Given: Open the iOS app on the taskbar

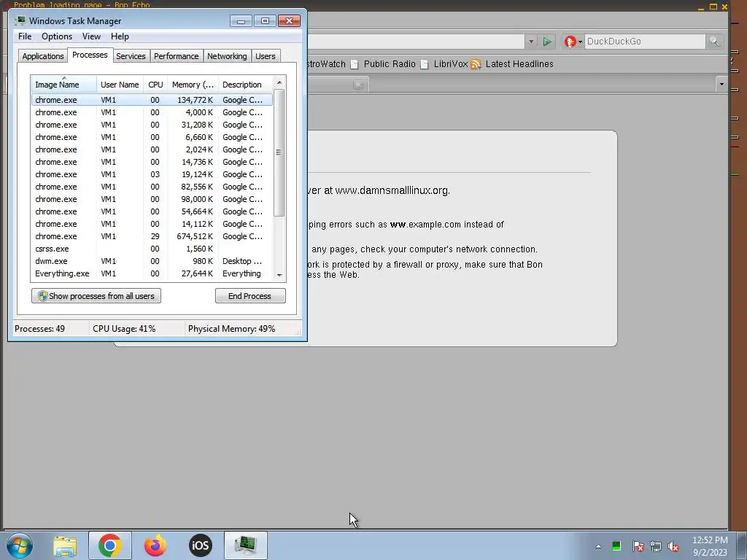Looking at the screenshot, I should (x=201, y=545).
